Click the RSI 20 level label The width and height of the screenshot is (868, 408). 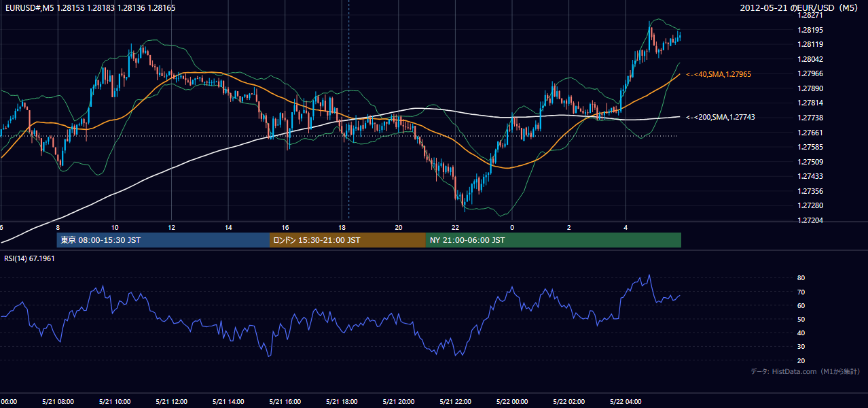click(801, 360)
